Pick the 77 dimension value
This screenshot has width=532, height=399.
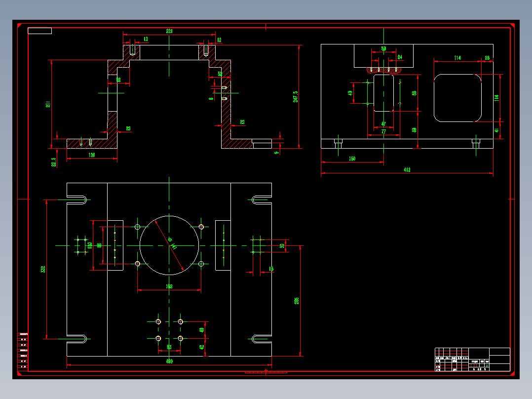[x=383, y=131]
